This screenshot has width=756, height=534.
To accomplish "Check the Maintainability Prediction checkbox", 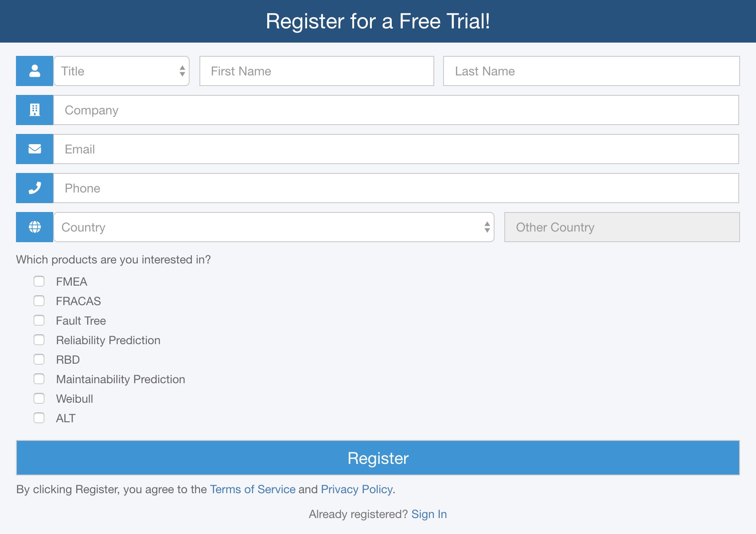I will pyautogui.click(x=39, y=379).
